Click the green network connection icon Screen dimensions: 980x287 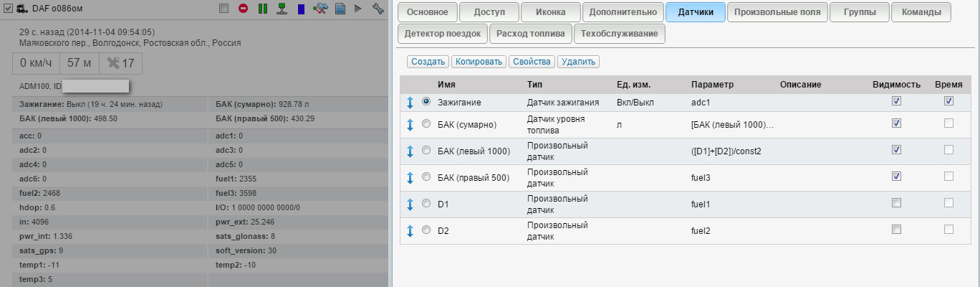tap(282, 9)
